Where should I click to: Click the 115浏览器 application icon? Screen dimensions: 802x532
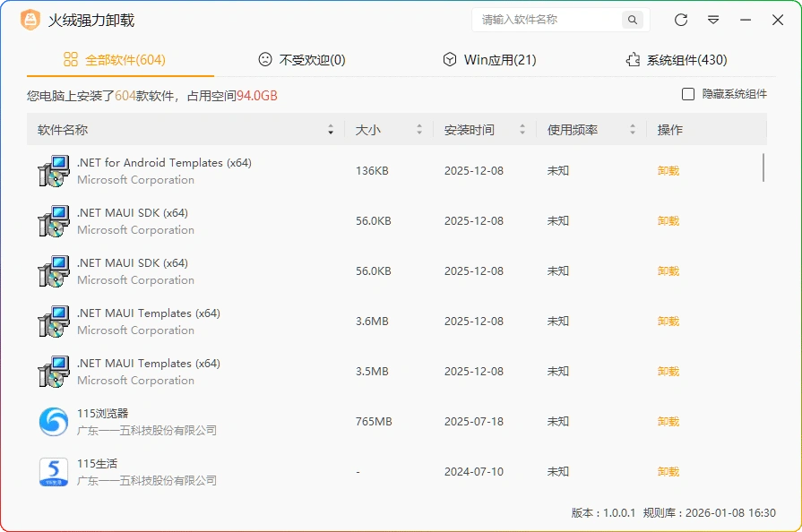click(x=52, y=421)
